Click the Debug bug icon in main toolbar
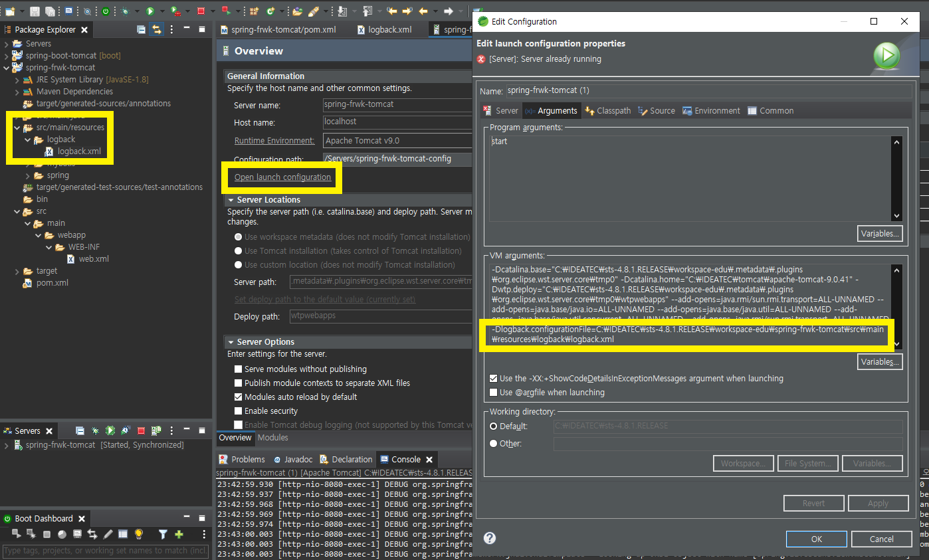The height and width of the screenshot is (560, 929). [125, 11]
